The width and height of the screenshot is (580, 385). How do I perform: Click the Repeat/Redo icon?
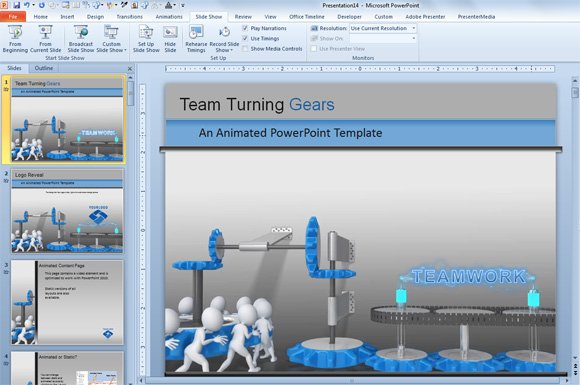(41, 5)
